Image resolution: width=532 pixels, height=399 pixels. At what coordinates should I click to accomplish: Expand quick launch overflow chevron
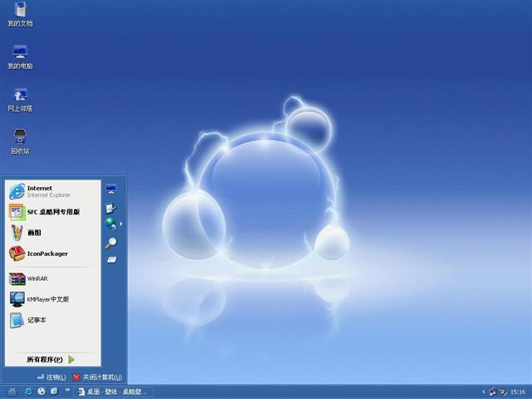tap(67, 390)
